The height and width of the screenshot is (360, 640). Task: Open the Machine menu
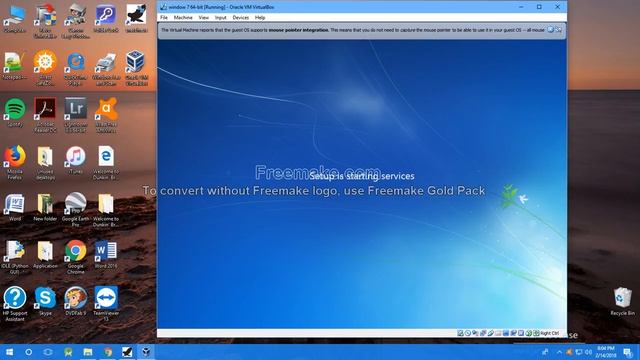click(183, 18)
